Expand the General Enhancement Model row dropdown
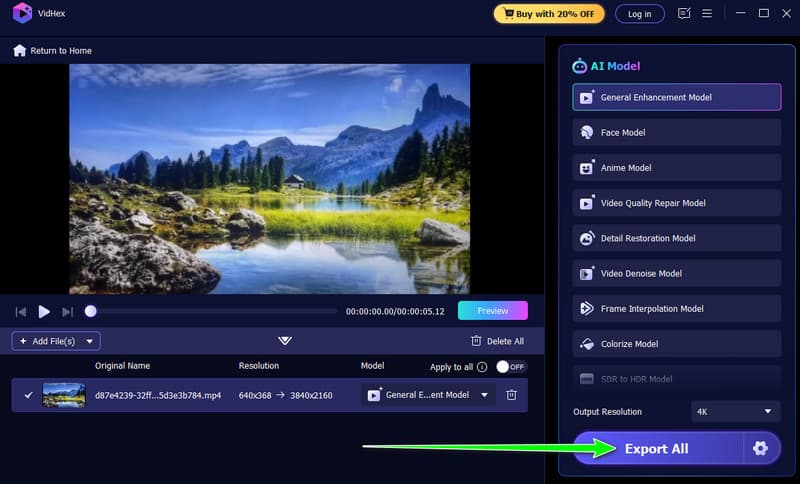 (485, 395)
